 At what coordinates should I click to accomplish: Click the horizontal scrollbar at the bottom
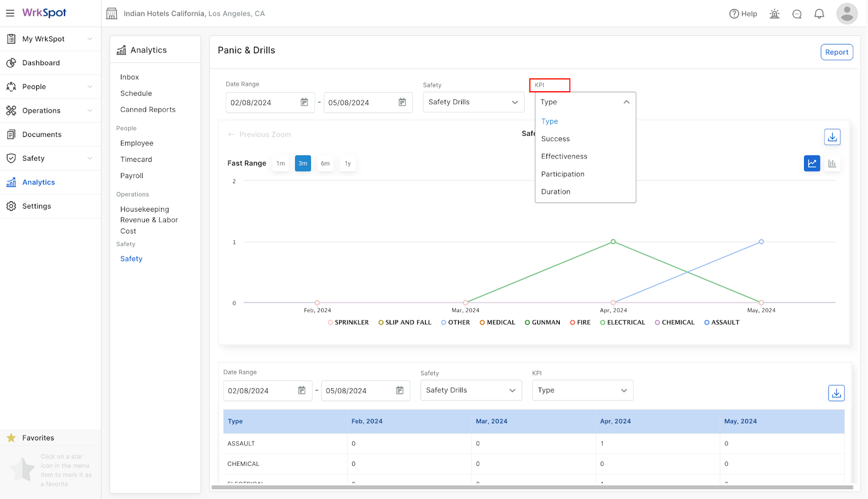pyautogui.click(x=532, y=488)
